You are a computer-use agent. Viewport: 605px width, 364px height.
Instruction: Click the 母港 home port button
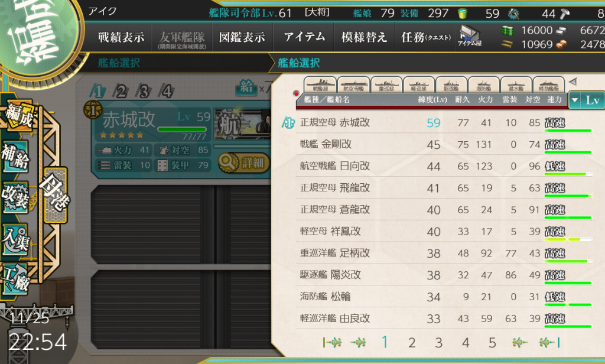click(56, 195)
